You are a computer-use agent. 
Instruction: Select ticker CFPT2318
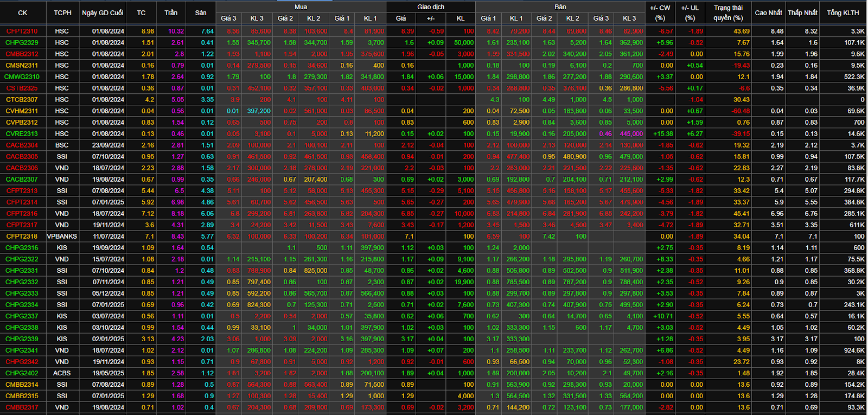click(22, 237)
